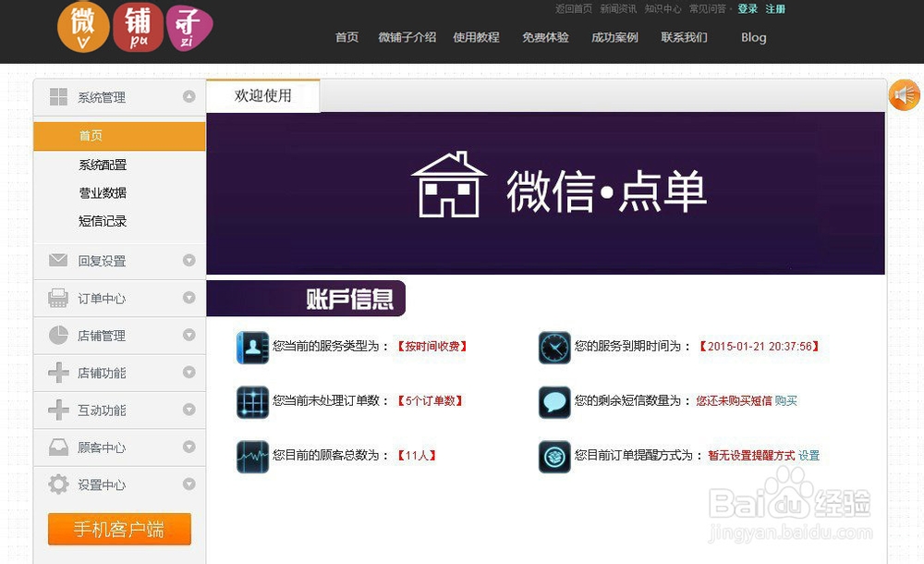This screenshot has height=564, width=924.
Task: Click the service expiry clock icon
Action: [x=554, y=347]
